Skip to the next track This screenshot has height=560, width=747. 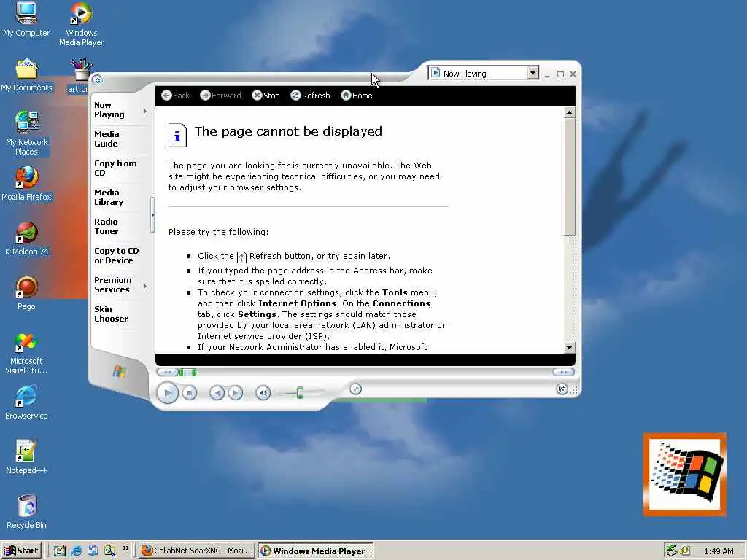coord(236,393)
